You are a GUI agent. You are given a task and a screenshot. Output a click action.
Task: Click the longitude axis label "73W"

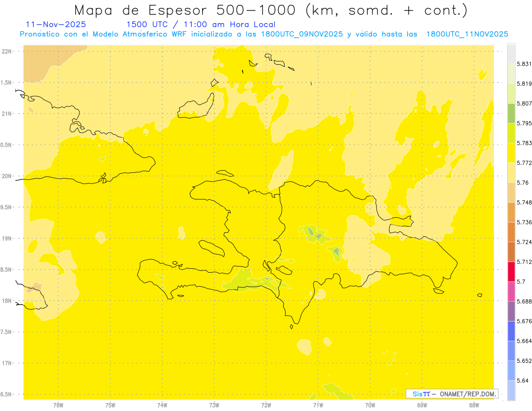pyautogui.click(x=214, y=405)
